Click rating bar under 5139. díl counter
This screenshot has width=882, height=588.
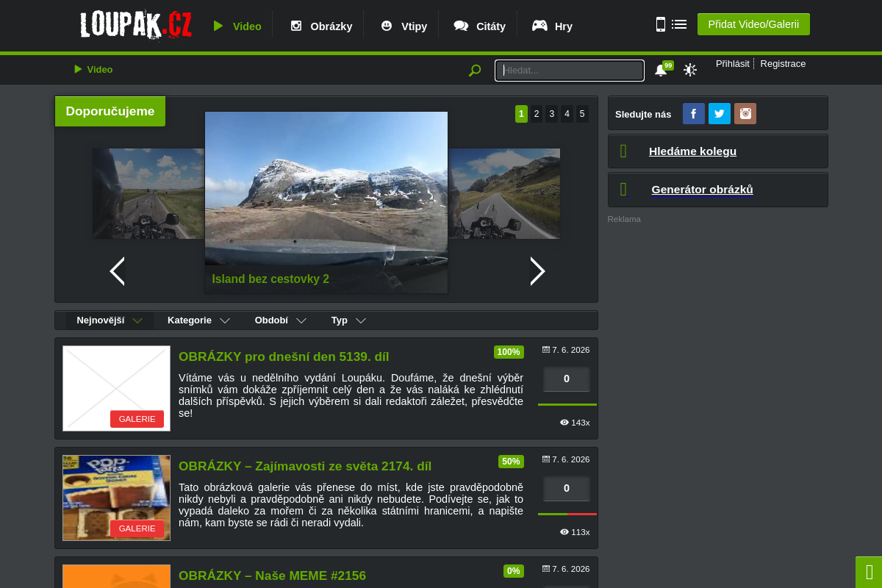coord(567,404)
